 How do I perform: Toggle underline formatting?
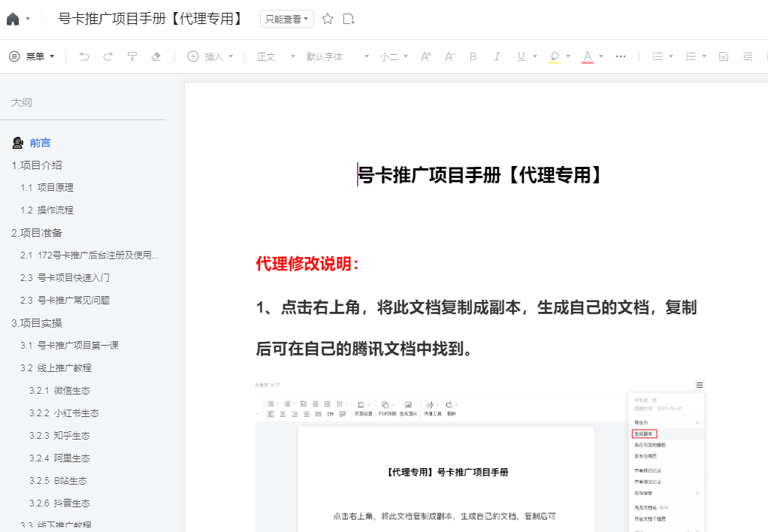click(519, 56)
